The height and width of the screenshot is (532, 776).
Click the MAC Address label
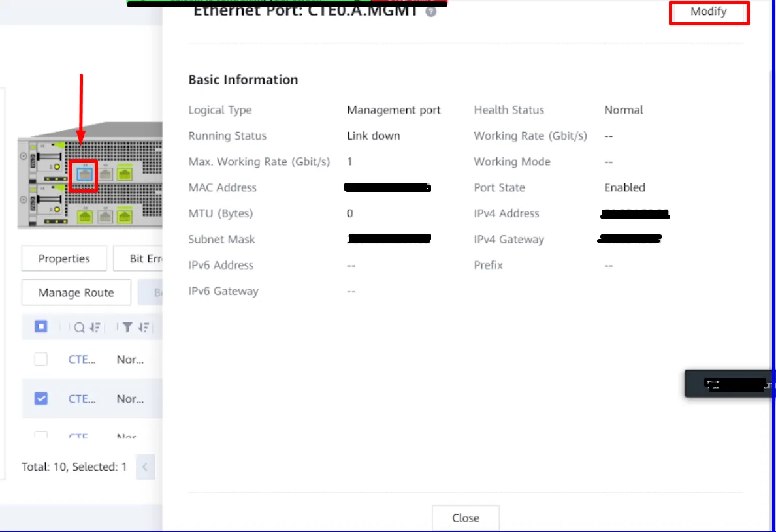tap(222, 187)
